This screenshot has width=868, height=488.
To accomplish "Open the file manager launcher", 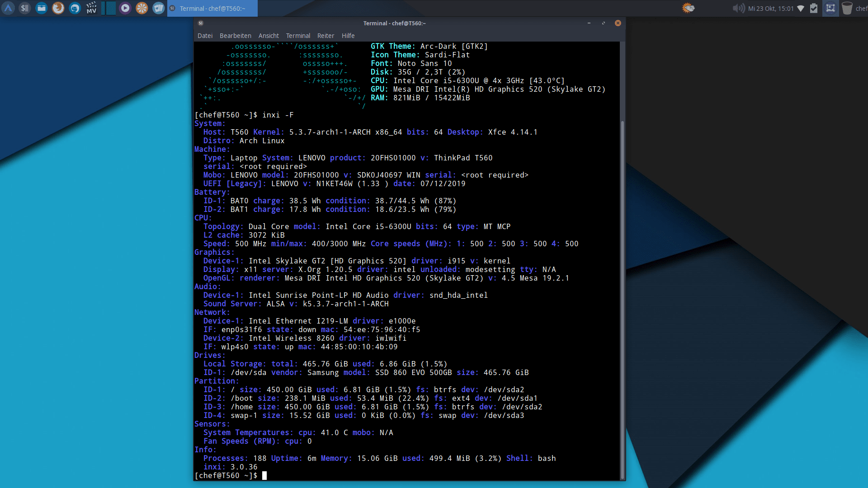I will pyautogui.click(x=42, y=8).
